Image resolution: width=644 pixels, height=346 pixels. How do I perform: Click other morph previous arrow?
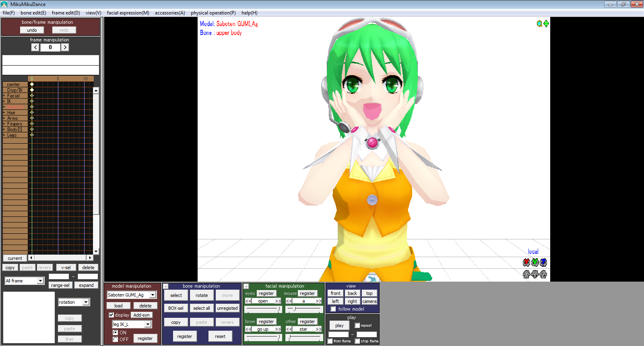tap(289, 329)
